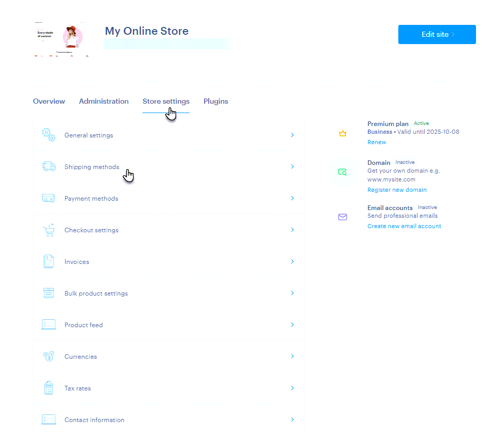Click the Tax rates label
This screenshot has width=504, height=448.
[78, 388]
